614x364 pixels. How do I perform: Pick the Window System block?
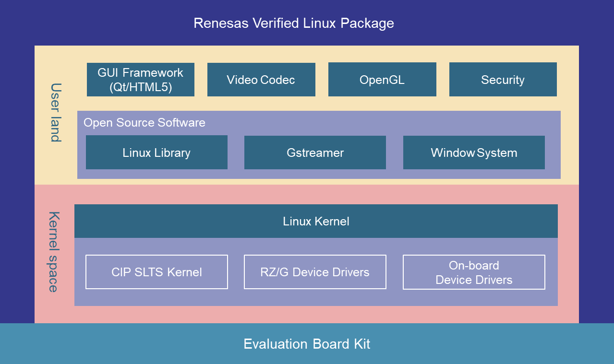pyautogui.click(x=474, y=153)
